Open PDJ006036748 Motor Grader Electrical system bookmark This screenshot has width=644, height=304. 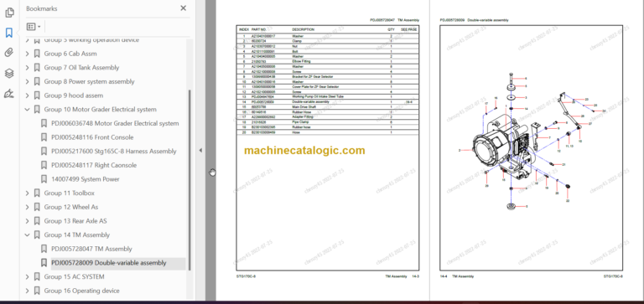(115, 123)
